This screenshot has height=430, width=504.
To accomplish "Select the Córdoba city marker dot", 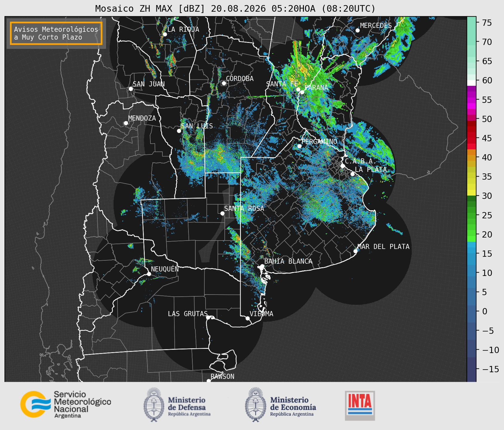I will pos(224,83).
